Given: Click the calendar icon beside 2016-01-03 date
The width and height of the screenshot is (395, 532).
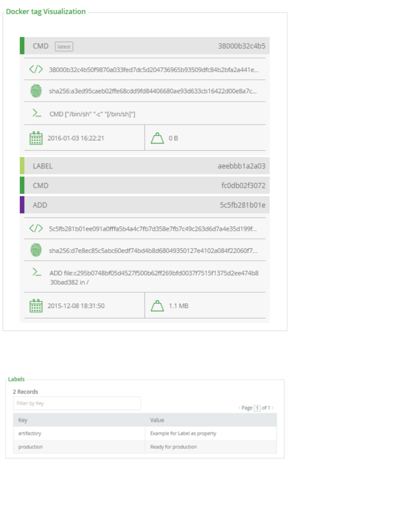Looking at the screenshot, I should pos(36,138).
